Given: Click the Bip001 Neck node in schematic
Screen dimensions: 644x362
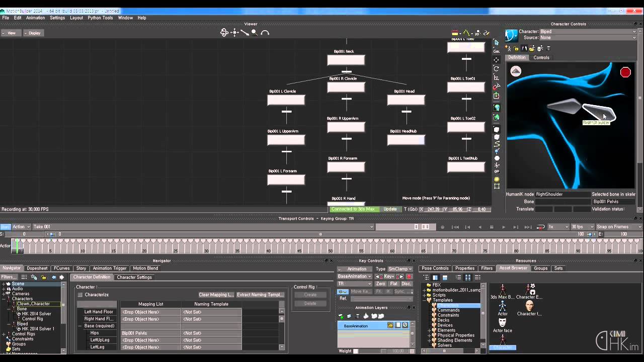Looking at the screenshot, I should 346,60.
